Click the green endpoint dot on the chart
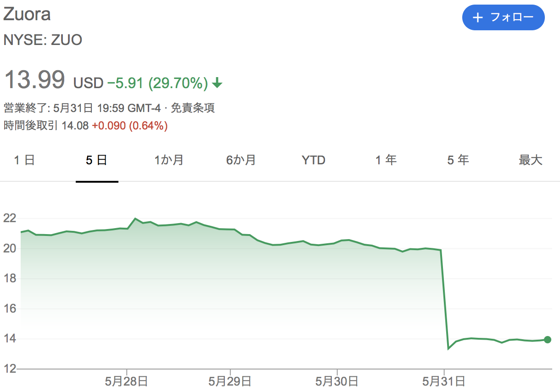 coord(547,340)
